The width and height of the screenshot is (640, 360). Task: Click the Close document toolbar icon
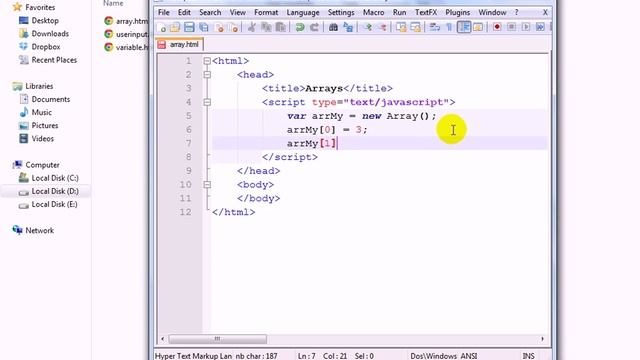220,27
